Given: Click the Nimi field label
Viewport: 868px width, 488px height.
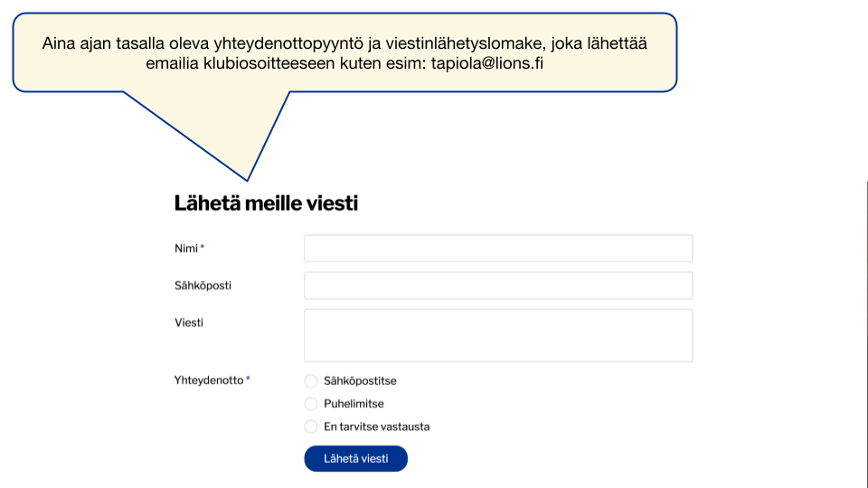Looking at the screenshot, I should pyautogui.click(x=186, y=249).
